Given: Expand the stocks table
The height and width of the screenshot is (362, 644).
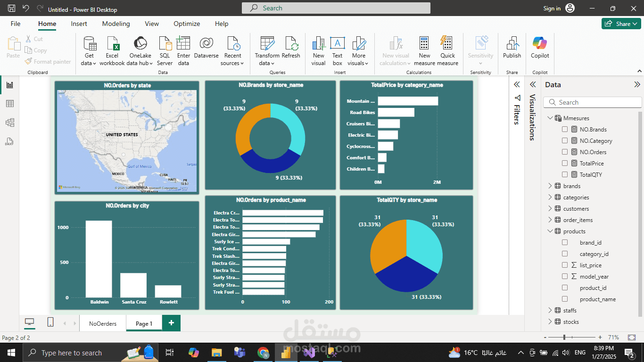Looking at the screenshot, I should point(550,321).
